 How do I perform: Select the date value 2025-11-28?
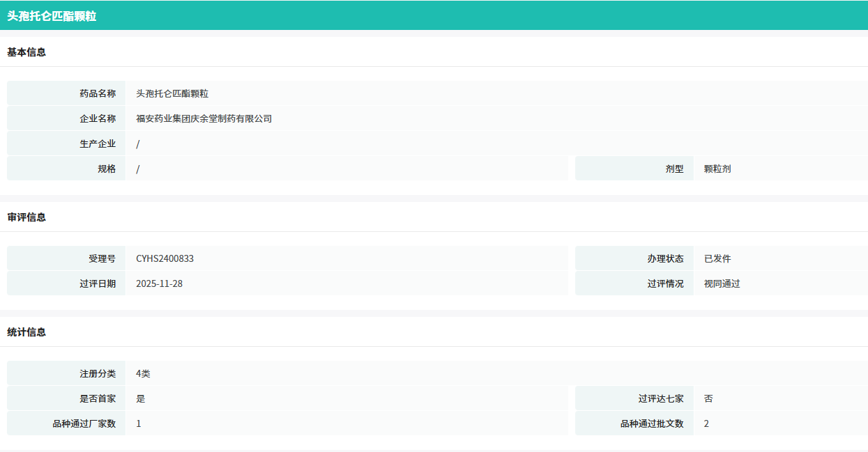tap(160, 283)
